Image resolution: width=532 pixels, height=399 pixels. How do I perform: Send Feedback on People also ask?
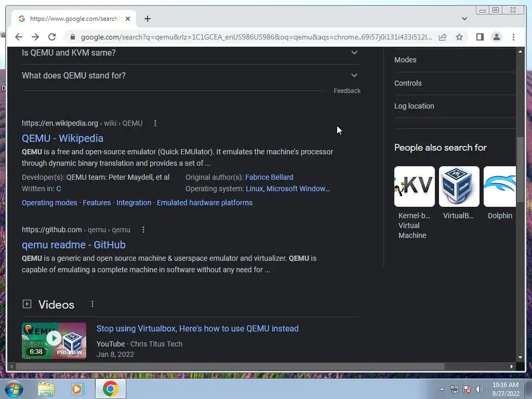tap(347, 91)
